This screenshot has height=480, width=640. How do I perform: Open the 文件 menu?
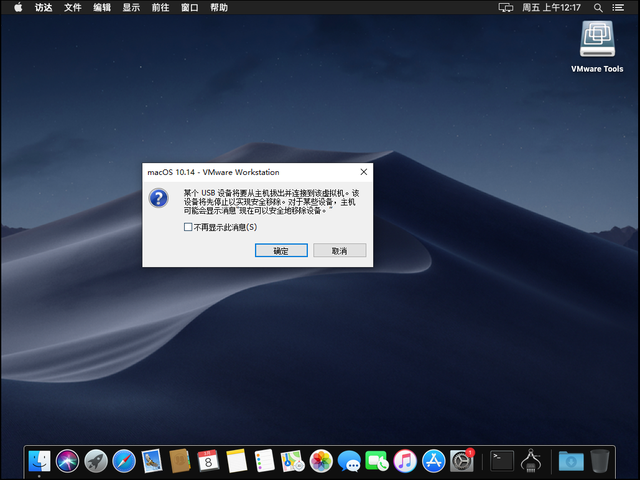[73, 7]
